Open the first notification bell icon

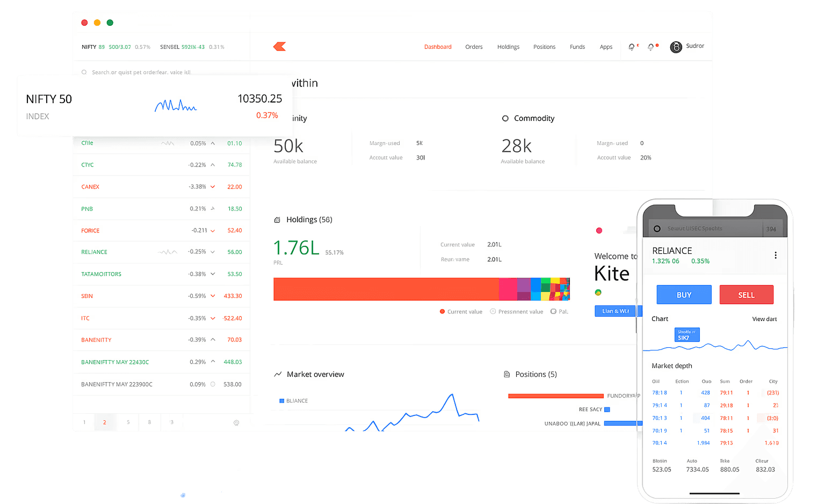point(632,47)
